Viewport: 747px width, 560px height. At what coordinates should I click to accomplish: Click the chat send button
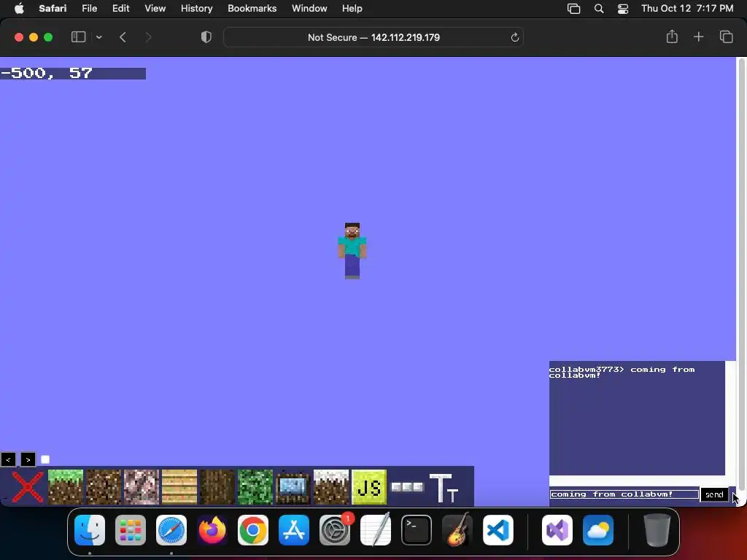[x=714, y=494]
